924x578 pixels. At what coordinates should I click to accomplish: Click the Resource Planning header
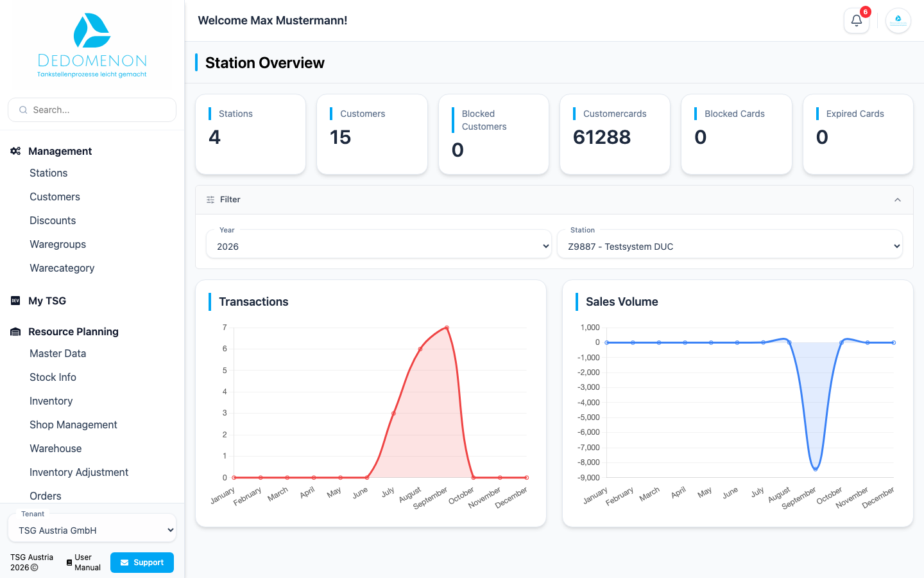pyautogui.click(x=73, y=331)
